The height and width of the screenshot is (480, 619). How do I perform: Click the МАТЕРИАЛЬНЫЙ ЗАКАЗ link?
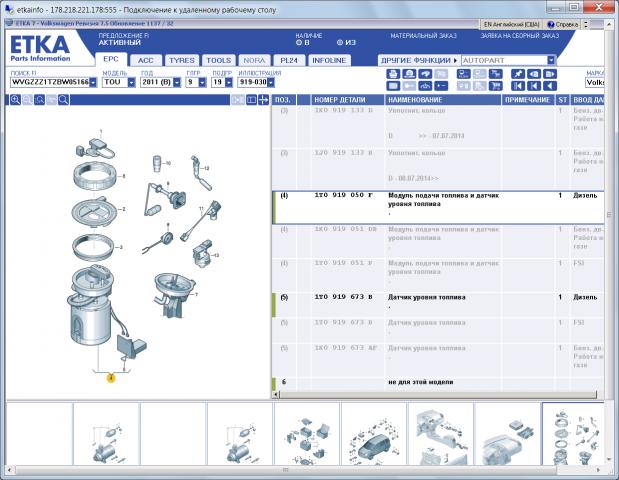(423, 36)
